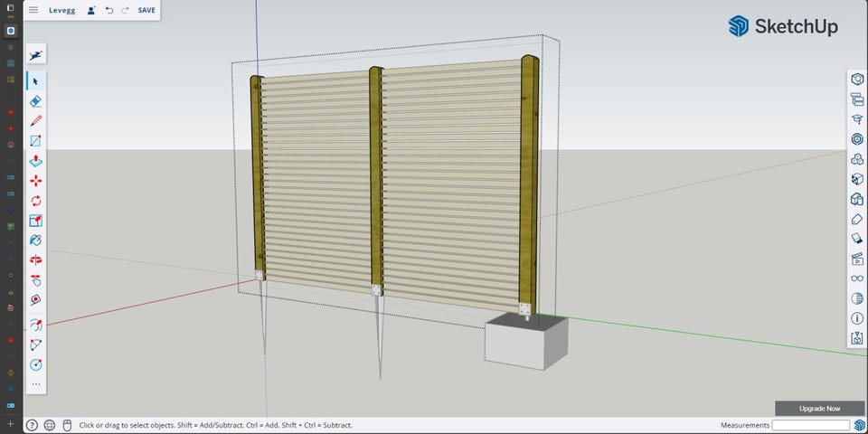
Task: Open the globe location panel
Action: 857,298
